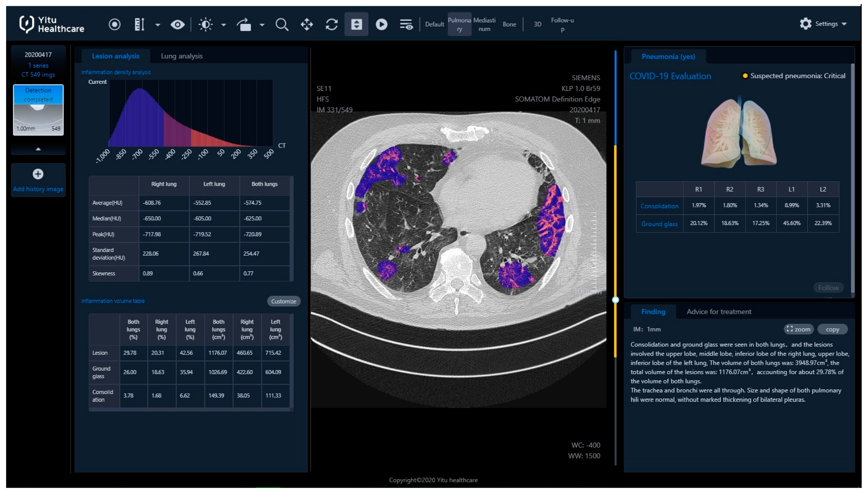Toggle lesion overlay visibility eye icon
The image size is (868, 493).
tap(177, 24)
